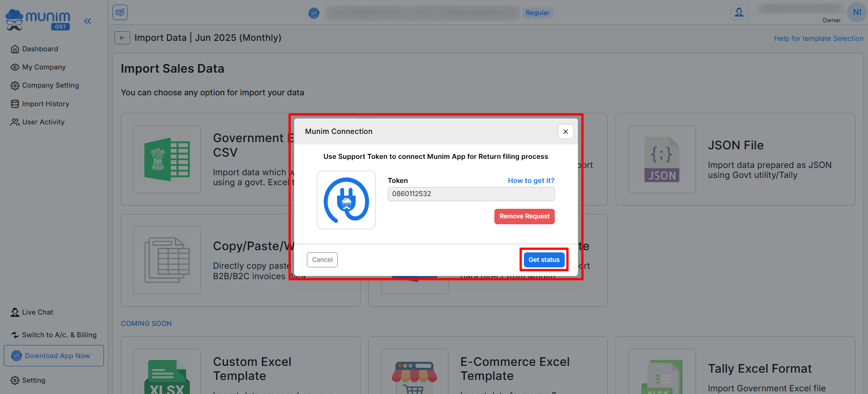
Task: Go to Company Setting
Action: pyautogui.click(x=50, y=85)
